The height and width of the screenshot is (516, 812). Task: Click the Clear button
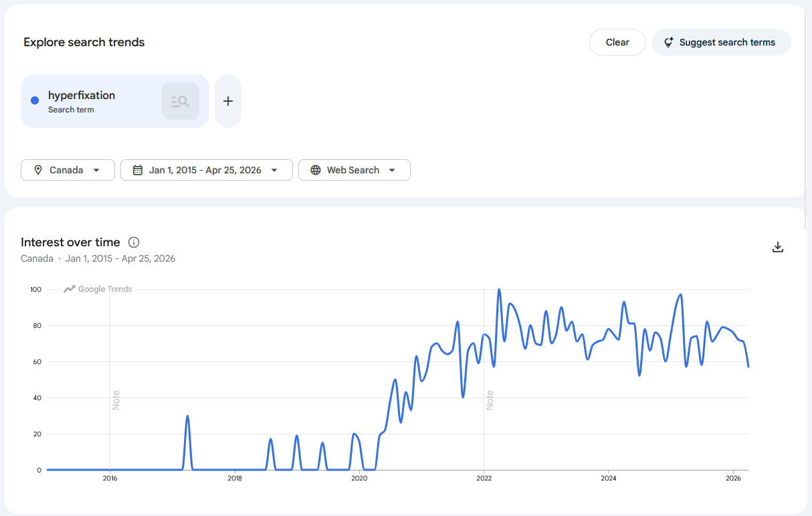pos(617,42)
